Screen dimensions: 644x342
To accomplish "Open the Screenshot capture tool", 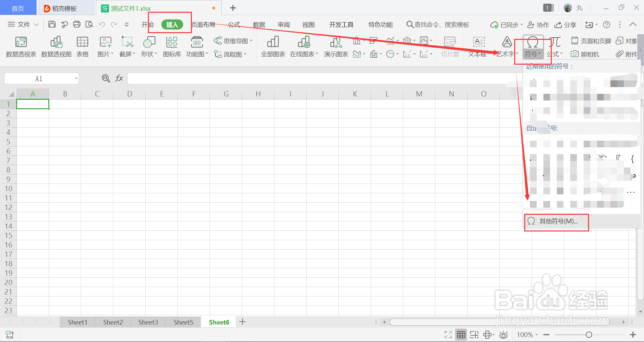I will click(x=126, y=47).
